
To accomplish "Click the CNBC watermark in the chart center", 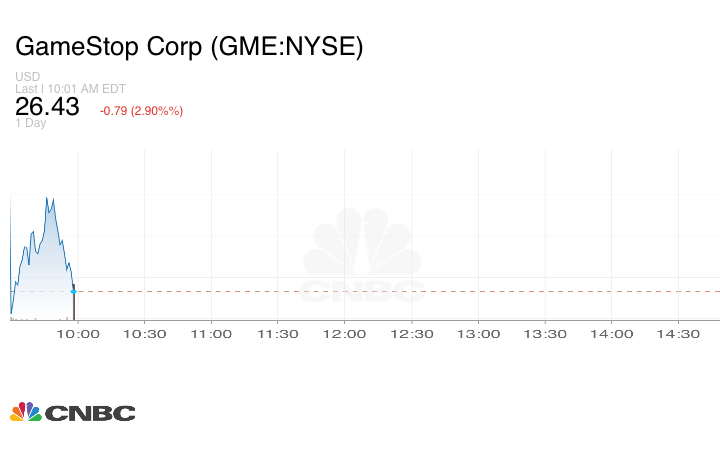I will point(363,257).
